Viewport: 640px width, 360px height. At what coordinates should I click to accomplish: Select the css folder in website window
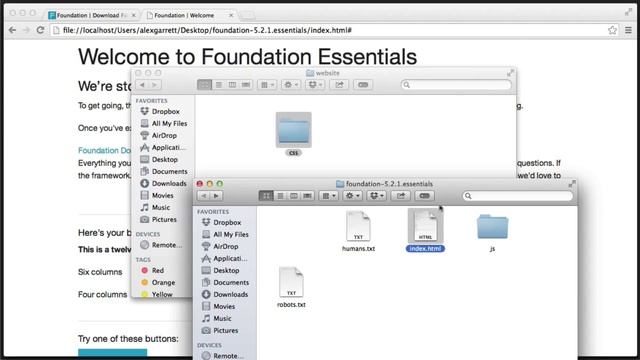293,134
